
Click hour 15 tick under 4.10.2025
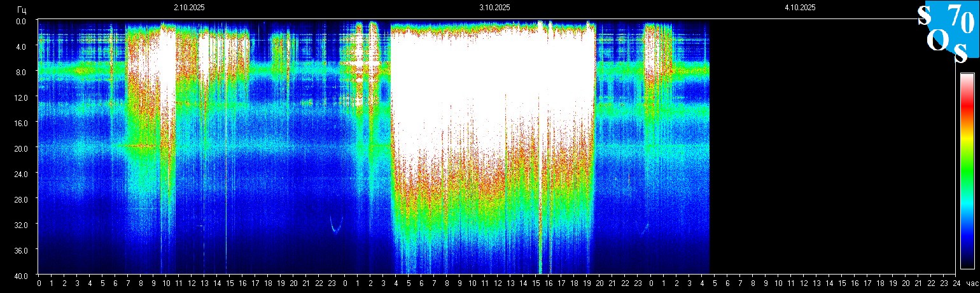point(842,283)
